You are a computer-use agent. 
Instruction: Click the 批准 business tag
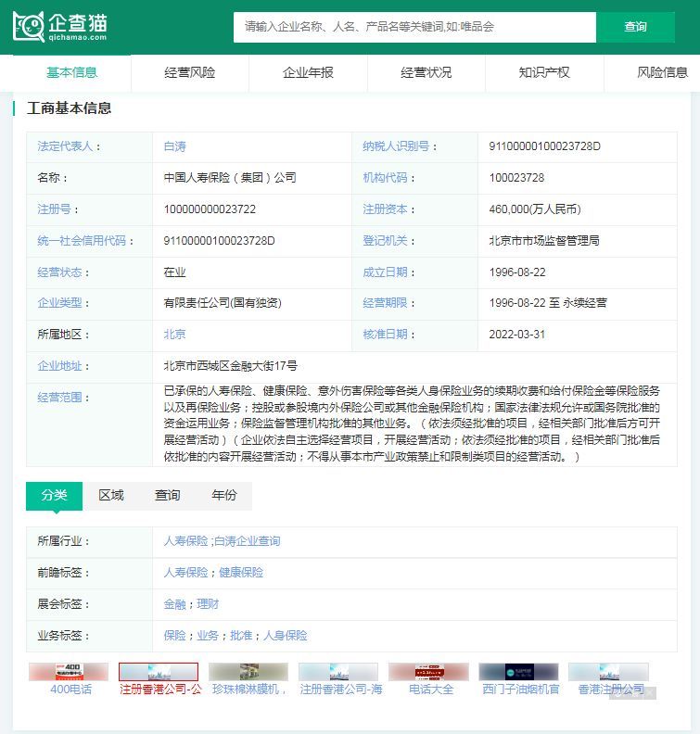241,635
